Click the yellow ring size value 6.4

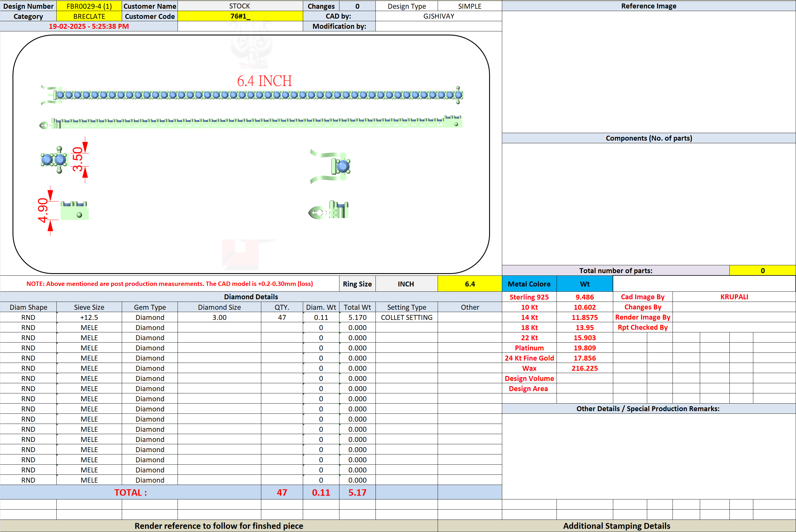470,284
